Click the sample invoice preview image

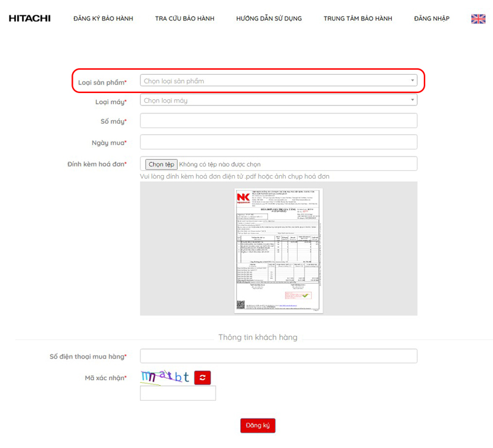click(x=279, y=250)
